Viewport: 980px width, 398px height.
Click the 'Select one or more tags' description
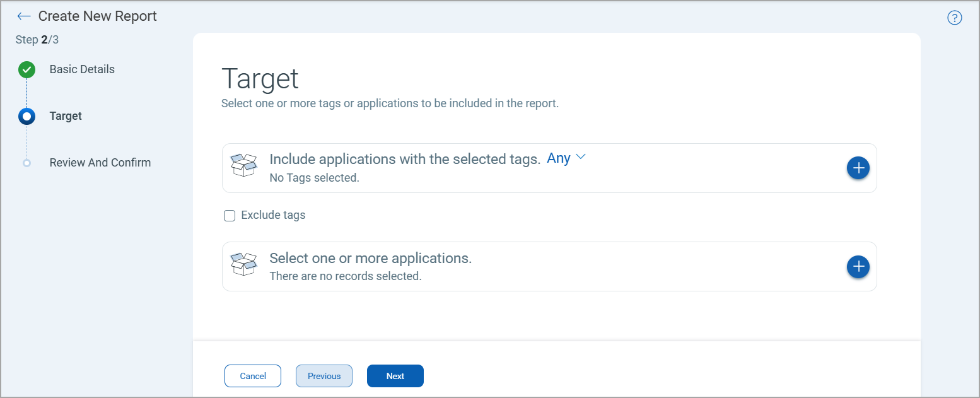pos(390,103)
